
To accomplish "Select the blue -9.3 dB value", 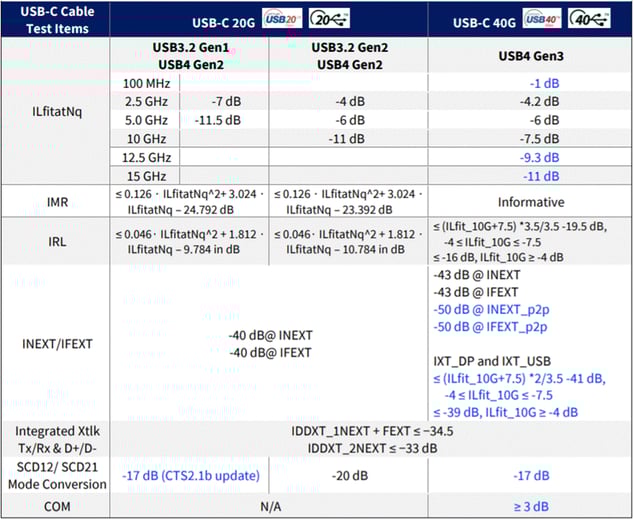I will [539, 157].
